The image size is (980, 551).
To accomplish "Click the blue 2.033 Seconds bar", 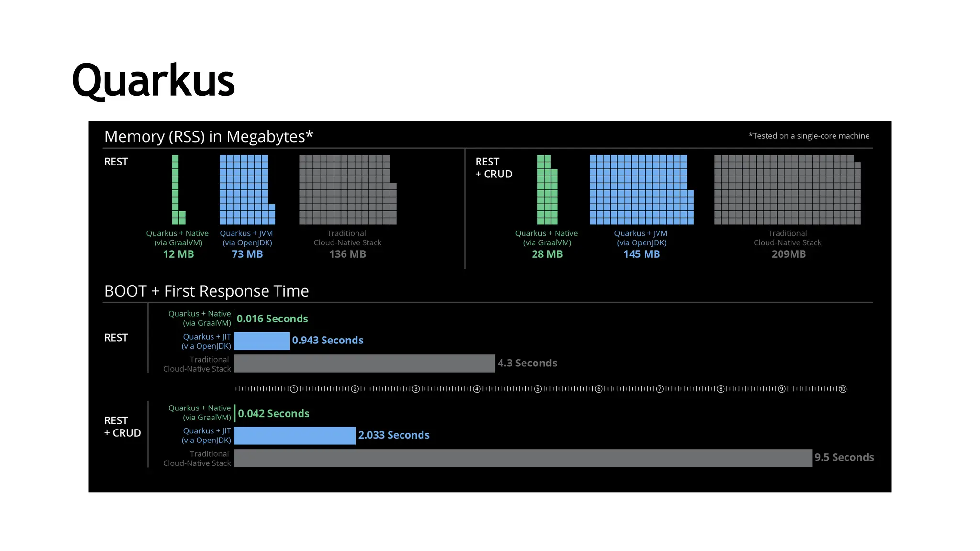I will tap(294, 435).
